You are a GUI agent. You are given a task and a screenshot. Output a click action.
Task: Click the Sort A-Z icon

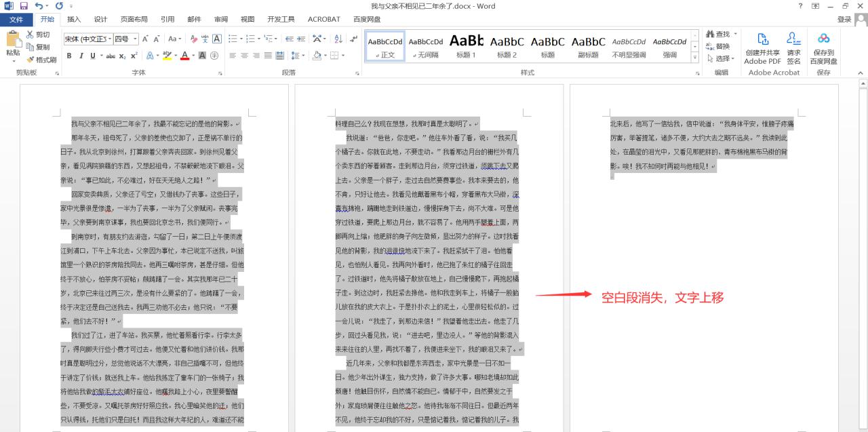coord(338,39)
